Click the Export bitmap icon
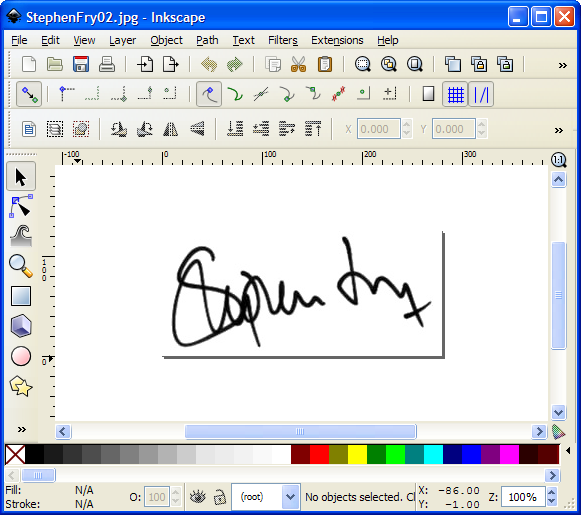 pos(171,64)
